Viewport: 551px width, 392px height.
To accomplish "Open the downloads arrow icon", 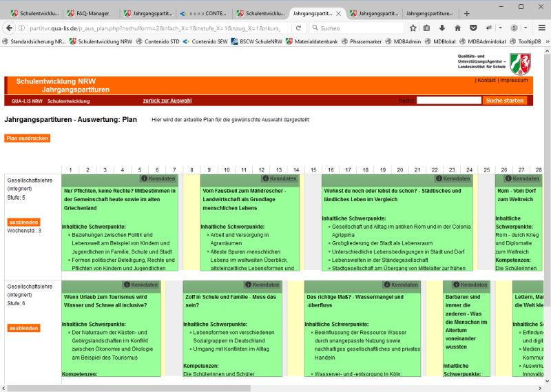I will pos(441,28).
